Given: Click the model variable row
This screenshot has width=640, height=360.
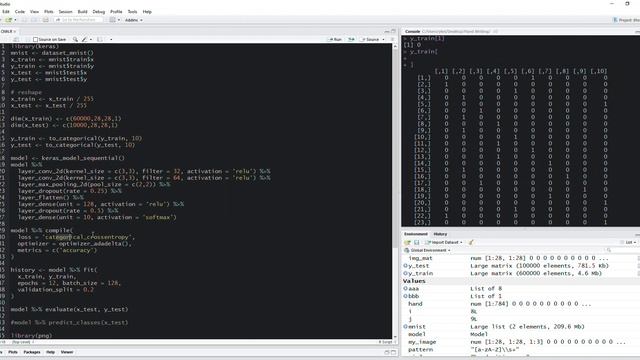Looking at the screenshot, I should (520, 334).
